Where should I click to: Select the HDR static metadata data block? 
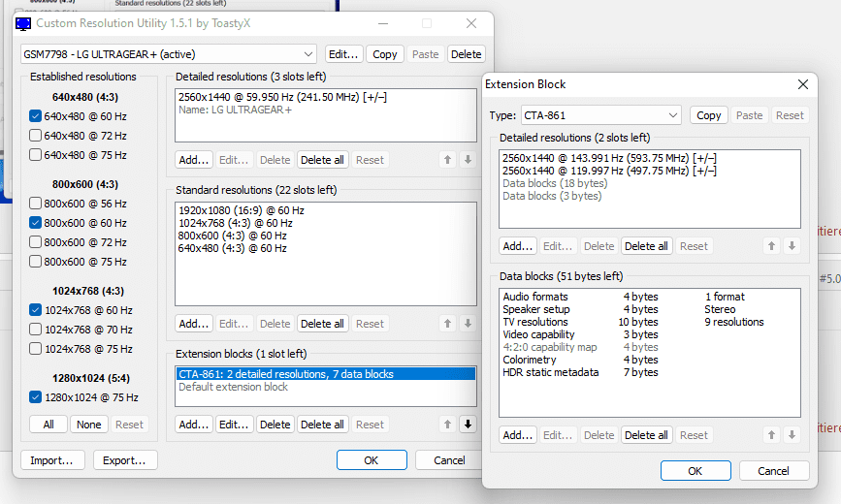pyautogui.click(x=650, y=372)
